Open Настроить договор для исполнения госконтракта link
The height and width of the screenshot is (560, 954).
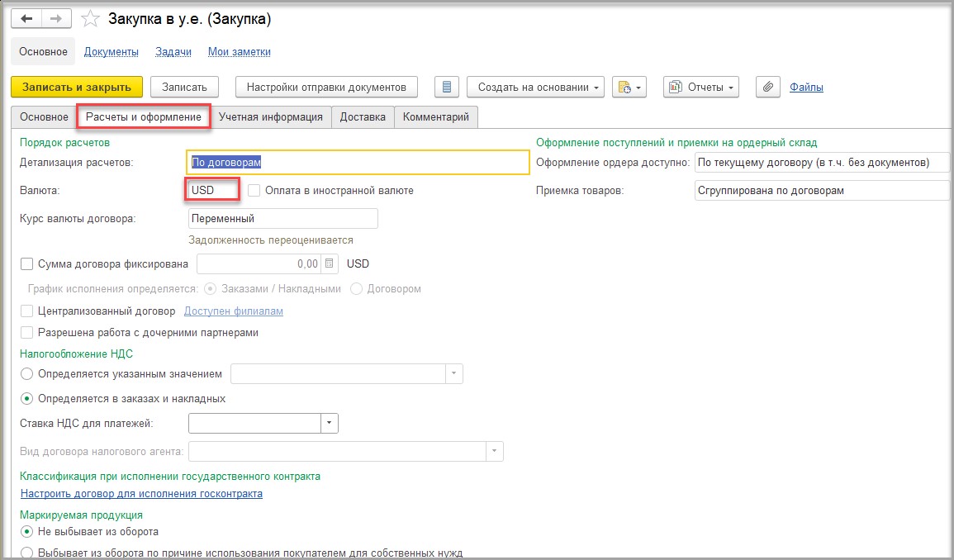pos(141,494)
